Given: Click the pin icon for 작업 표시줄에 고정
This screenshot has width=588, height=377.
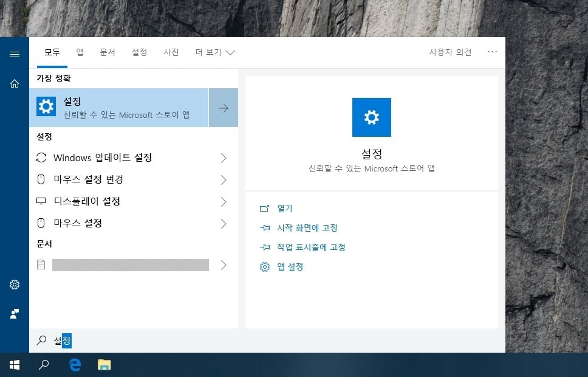Looking at the screenshot, I should coord(265,247).
